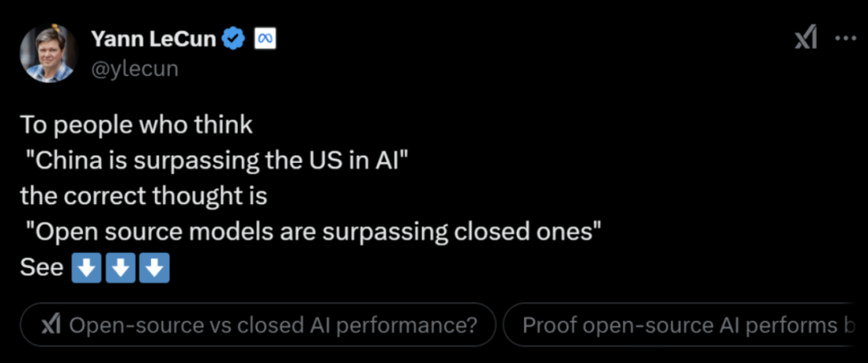Screen dimensions: 868x363
Task: Click the "To people who think" text line
Action: (x=137, y=125)
